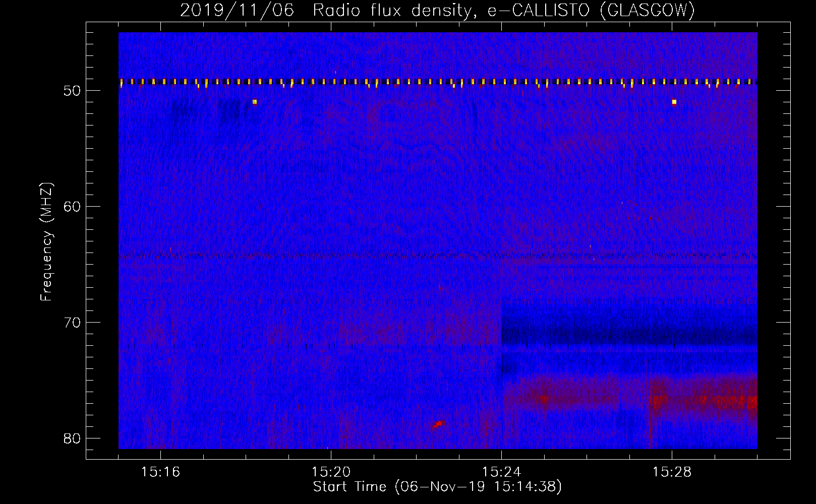Select the 70 MHz frequency tick label
The width and height of the screenshot is (816, 504).
tap(73, 323)
